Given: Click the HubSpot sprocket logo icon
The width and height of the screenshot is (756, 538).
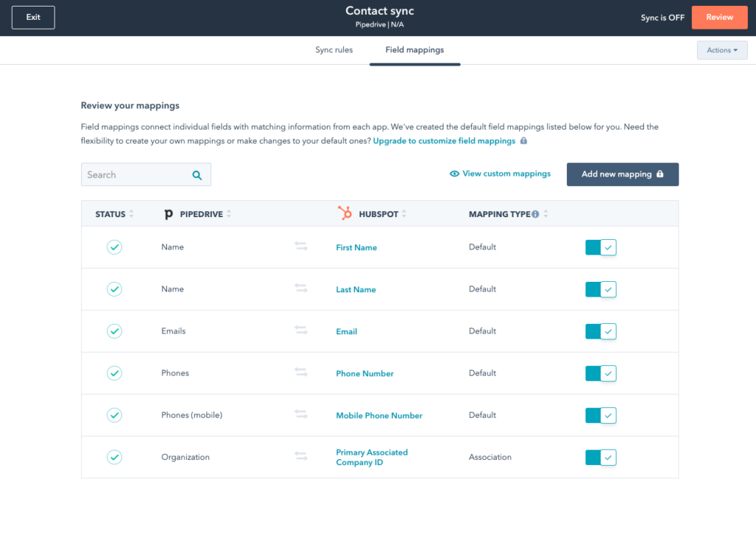Looking at the screenshot, I should [345, 213].
